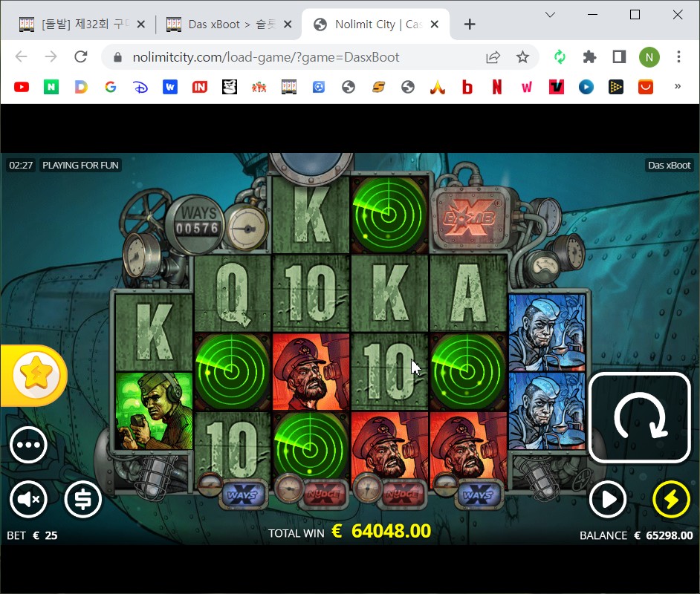Image resolution: width=700 pixels, height=594 pixels.
Task: Open a new browser tab
Action: point(470,24)
